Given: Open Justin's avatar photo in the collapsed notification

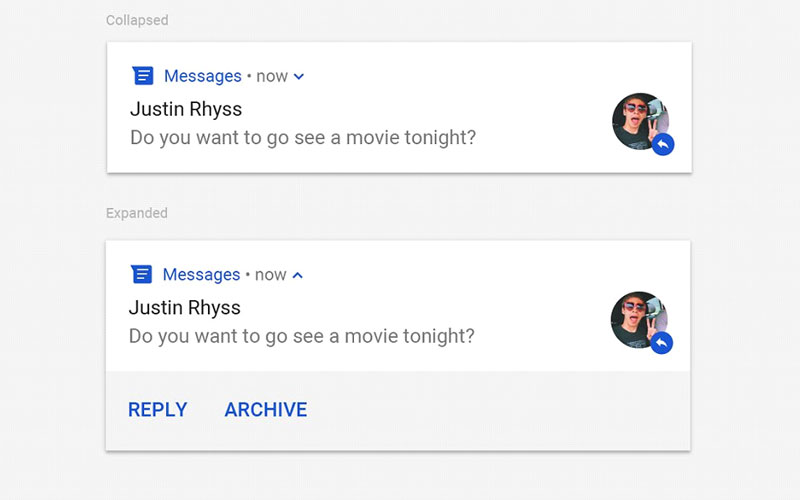Looking at the screenshot, I should point(637,120).
